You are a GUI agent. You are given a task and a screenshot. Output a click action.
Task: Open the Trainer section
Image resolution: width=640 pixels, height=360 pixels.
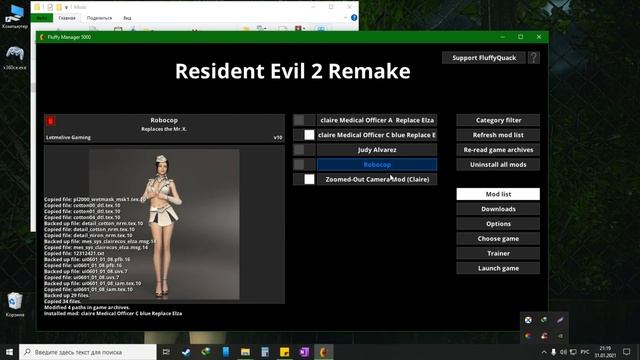498,253
